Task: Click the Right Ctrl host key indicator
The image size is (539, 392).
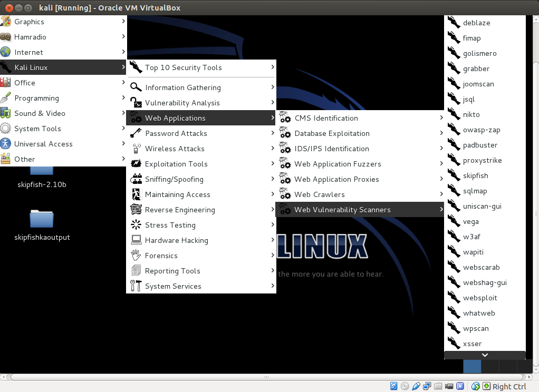Action: point(509,387)
